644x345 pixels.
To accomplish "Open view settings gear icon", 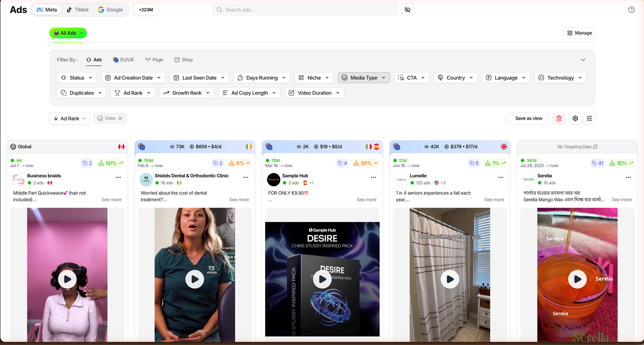I will 575,118.
